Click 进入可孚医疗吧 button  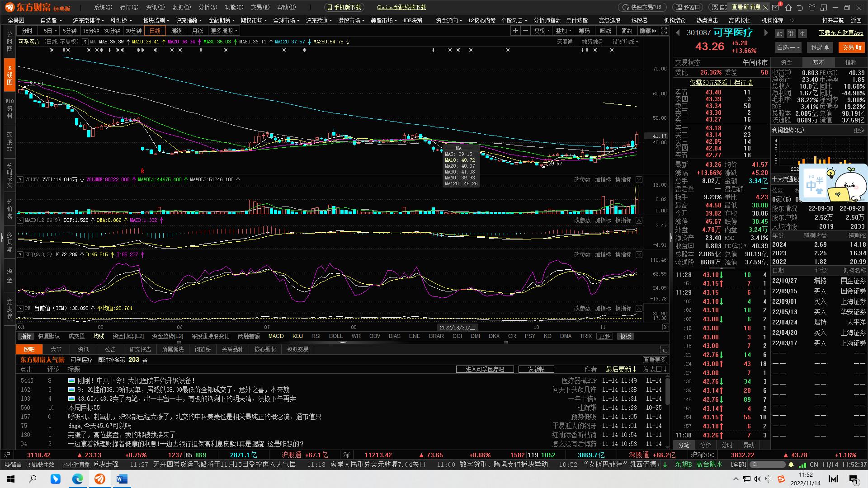click(485, 369)
